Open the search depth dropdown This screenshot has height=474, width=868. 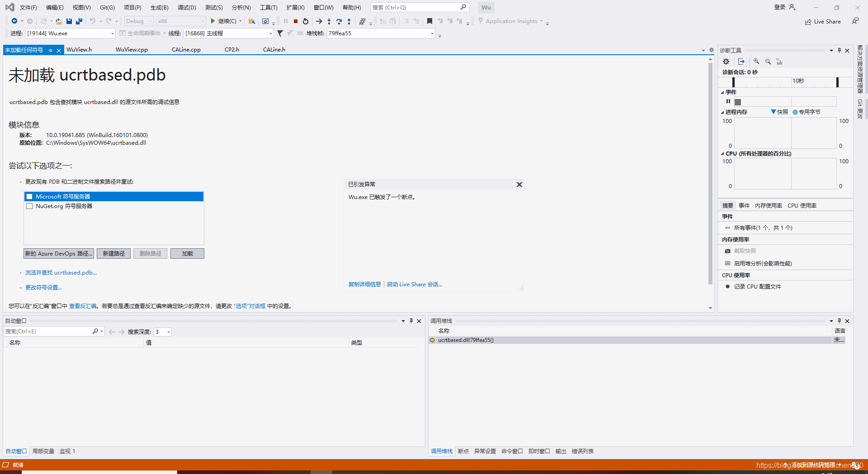tap(163, 332)
